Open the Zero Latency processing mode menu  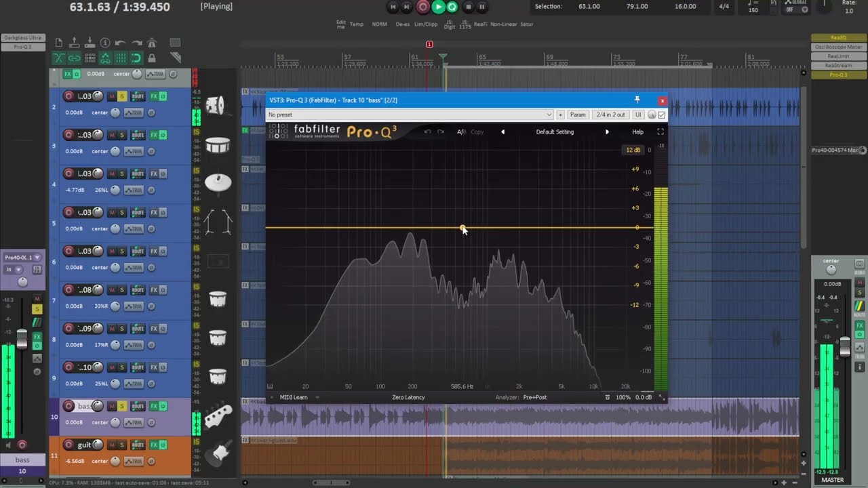click(x=408, y=397)
